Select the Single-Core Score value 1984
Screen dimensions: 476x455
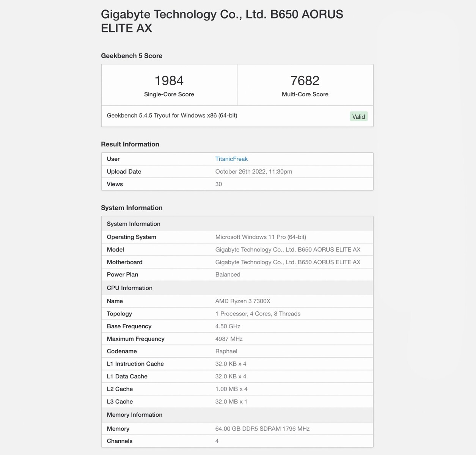coord(169,80)
